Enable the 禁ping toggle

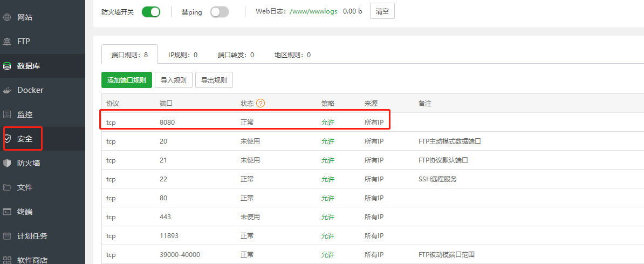click(x=220, y=12)
